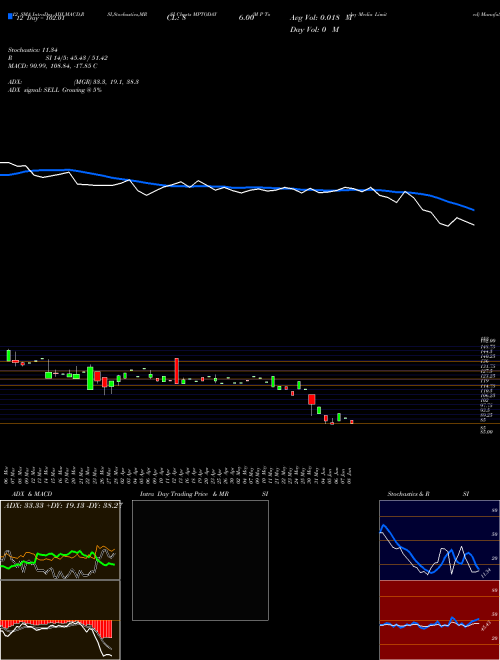
Task: Click the white price line's right end
Action: (x=473, y=224)
